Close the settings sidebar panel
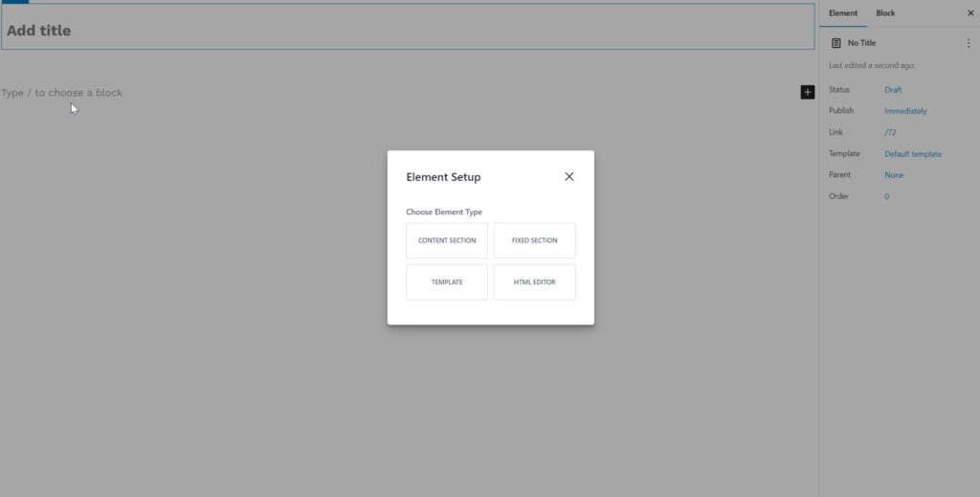This screenshot has height=497, width=980. tap(970, 13)
